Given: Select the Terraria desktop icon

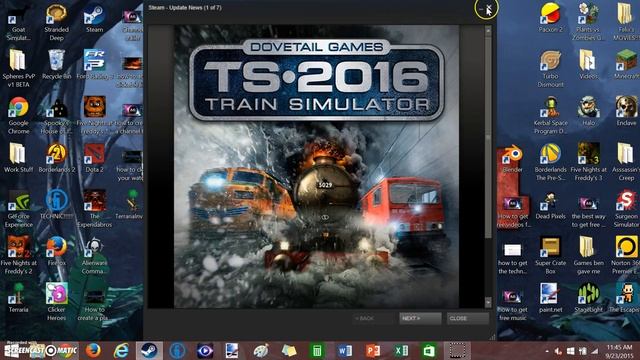Looking at the screenshot, I should click(18, 298).
